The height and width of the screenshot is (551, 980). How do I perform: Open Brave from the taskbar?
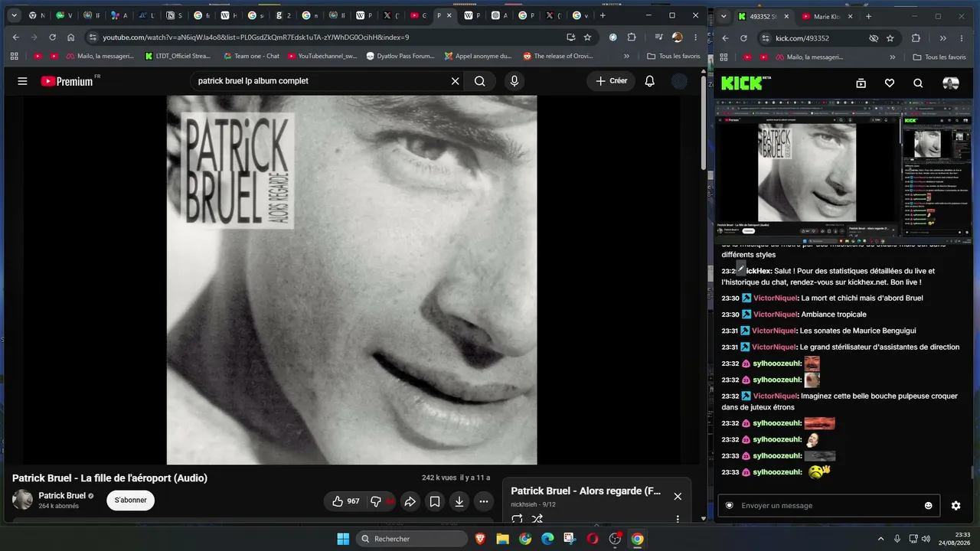[x=480, y=539]
